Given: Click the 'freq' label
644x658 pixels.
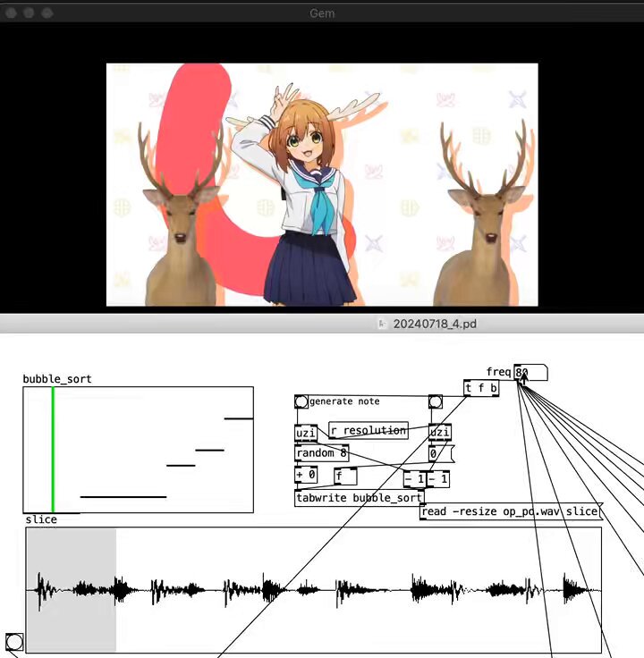Looking at the screenshot, I should (x=499, y=372).
